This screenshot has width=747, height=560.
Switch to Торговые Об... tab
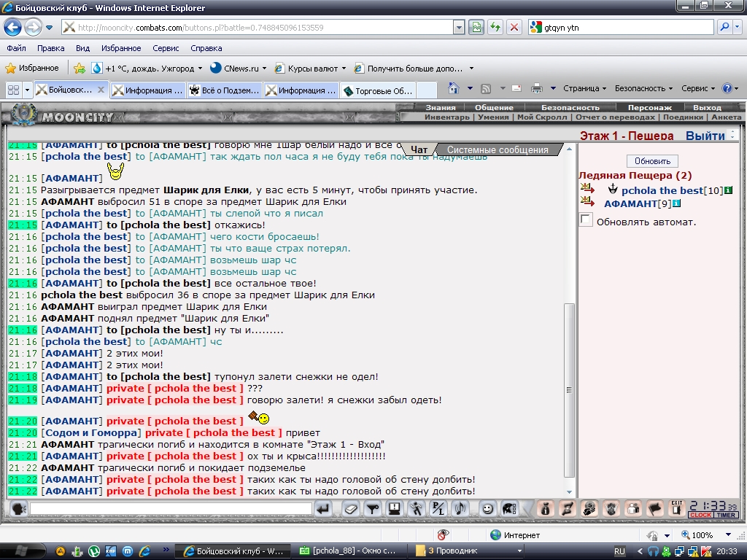(379, 90)
